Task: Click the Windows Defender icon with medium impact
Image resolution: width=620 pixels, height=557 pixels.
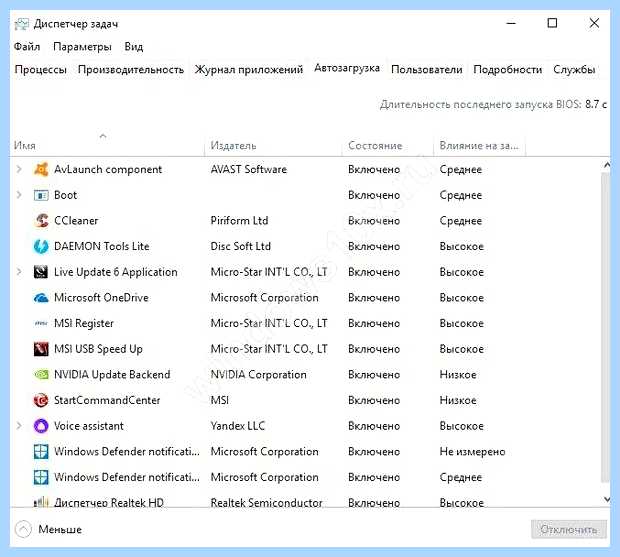Action: click(x=41, y=477)
